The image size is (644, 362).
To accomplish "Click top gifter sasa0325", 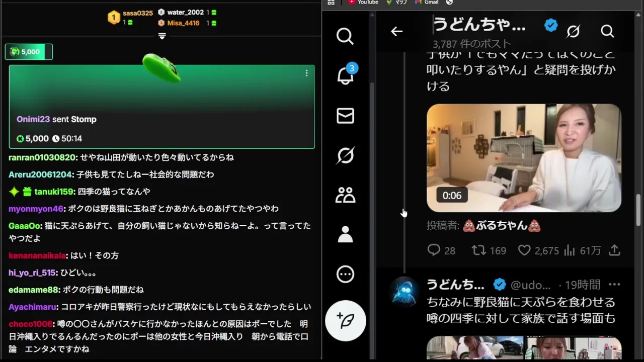I will [x=137, y=13].
